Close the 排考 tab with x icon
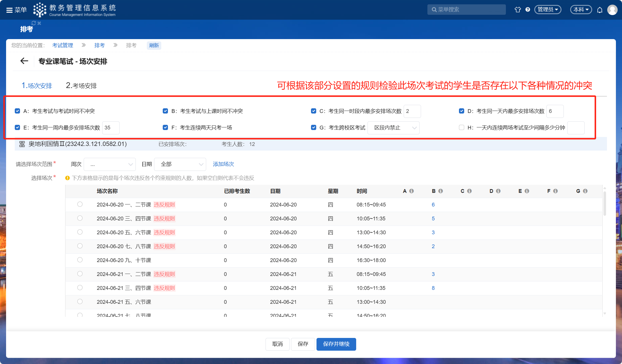Screen dimensions: 622x364 pos(39,23)
